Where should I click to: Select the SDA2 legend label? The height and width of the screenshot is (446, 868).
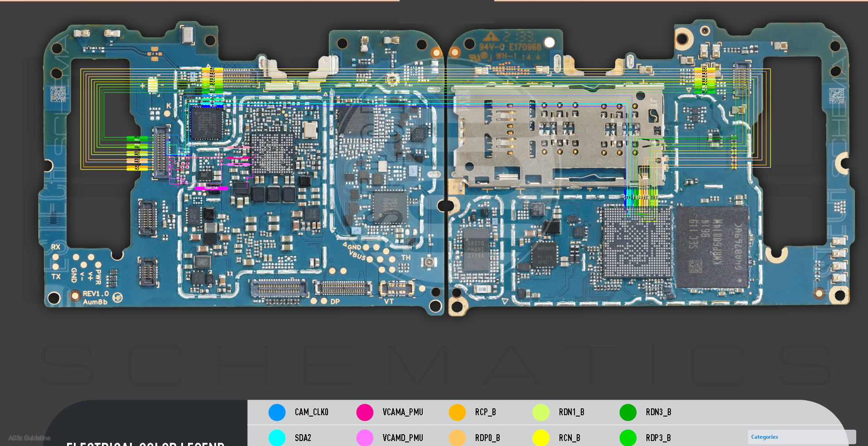click(x=303, y=438)
